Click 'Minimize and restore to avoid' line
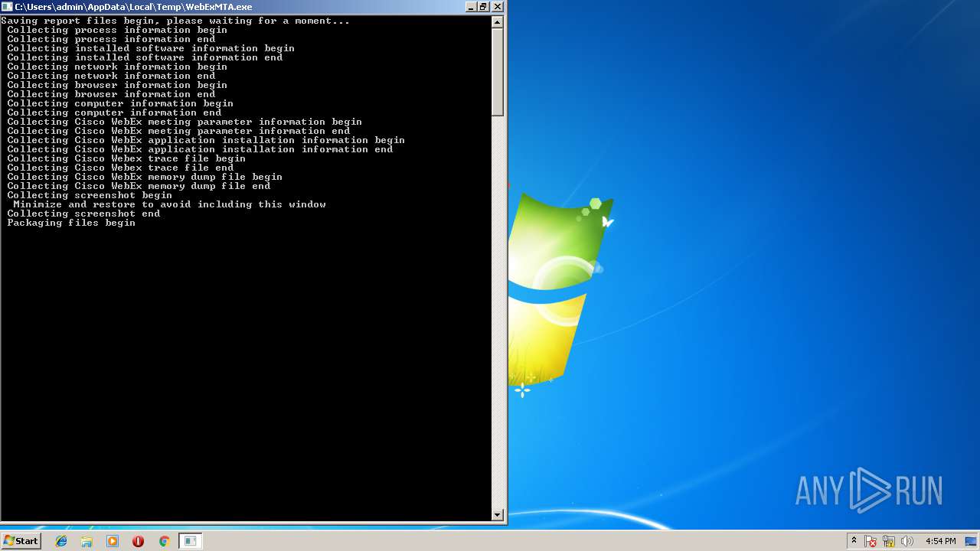Viewport: 980px width, 551px height. [x=169, y=204]
